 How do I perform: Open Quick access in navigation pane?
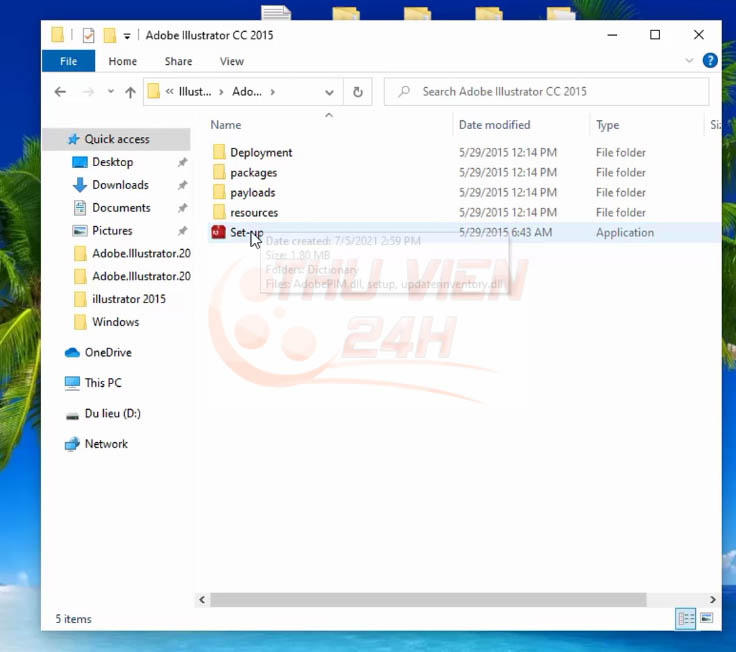[117, 139]
